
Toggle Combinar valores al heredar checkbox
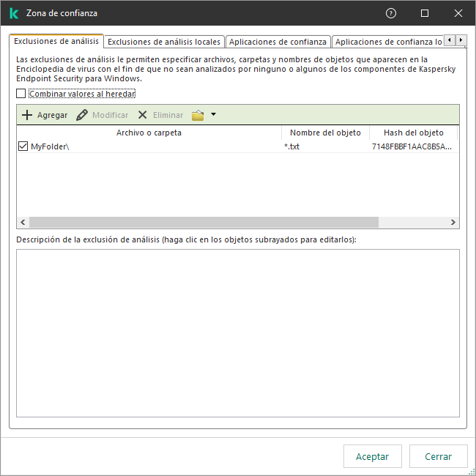point(21,94)
